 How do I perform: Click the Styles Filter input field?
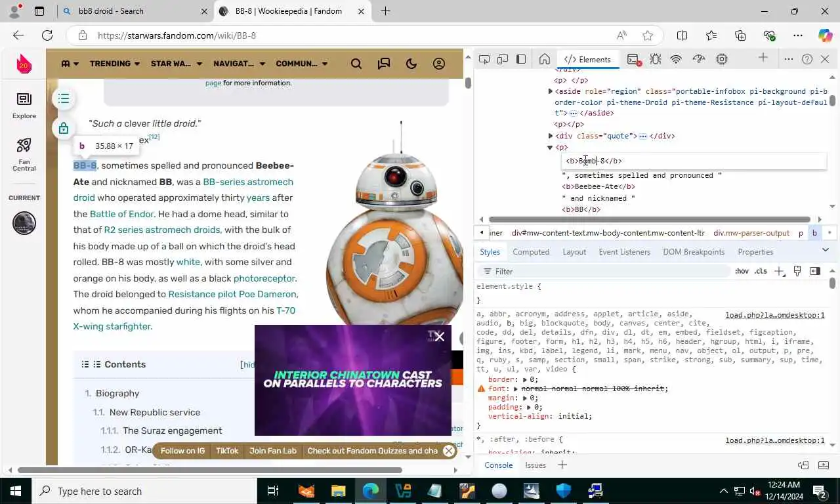[604, 271]
